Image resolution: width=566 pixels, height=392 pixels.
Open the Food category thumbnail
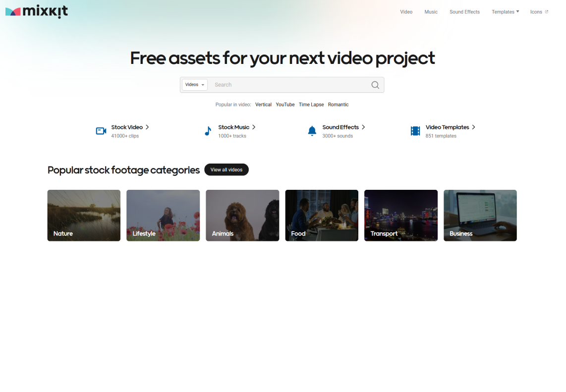coord(322,216)
